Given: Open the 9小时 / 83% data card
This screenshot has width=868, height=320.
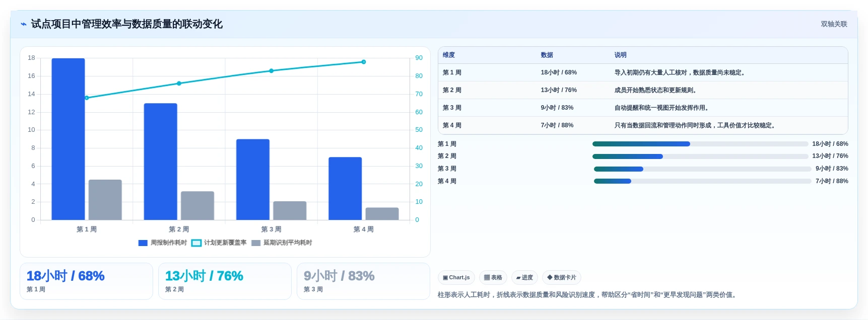Looking at the screenshot, I should point(363,281).
